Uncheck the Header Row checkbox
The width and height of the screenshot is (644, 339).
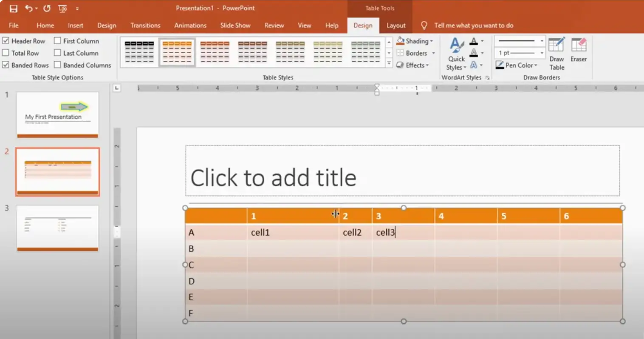click(6, 41)
